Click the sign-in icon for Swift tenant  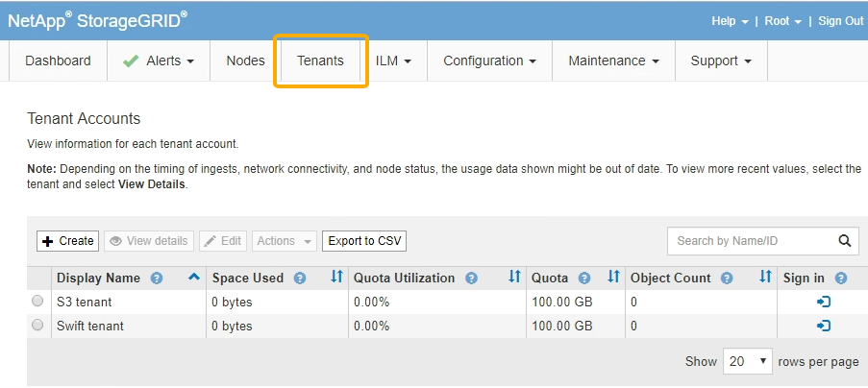(823, 326)
